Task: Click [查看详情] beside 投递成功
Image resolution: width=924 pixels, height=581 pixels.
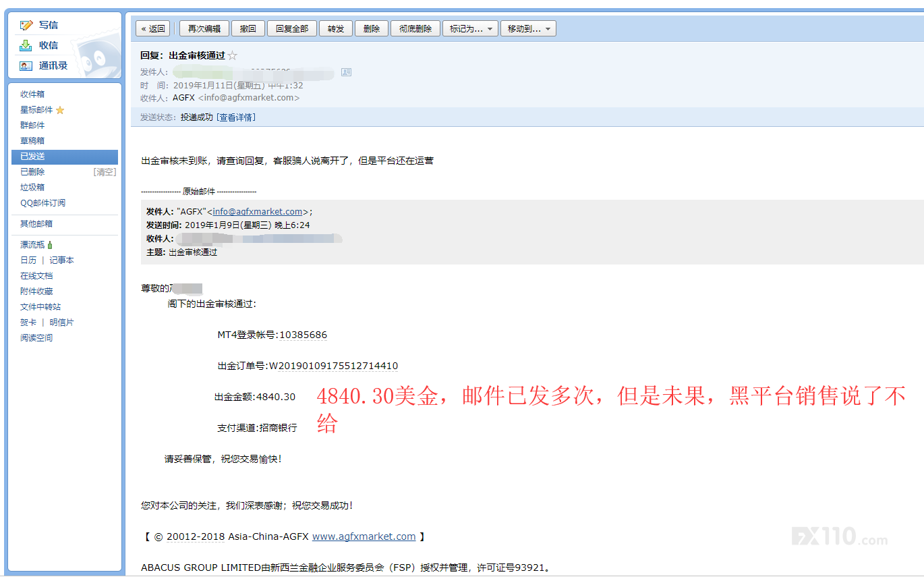Action: (236, 117)
